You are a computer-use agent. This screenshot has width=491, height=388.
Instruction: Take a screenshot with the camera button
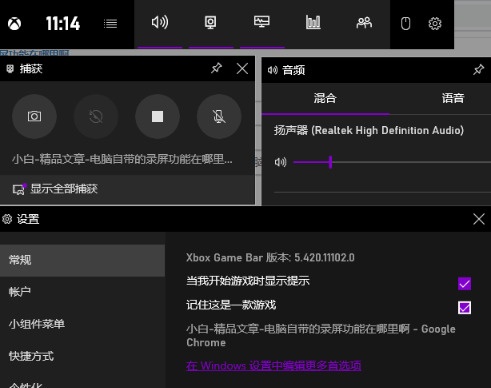tap(34, 116)
